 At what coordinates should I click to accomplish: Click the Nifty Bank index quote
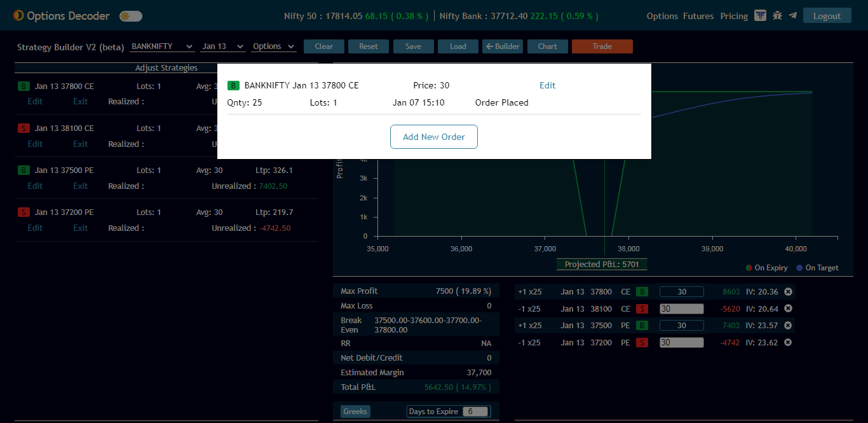519,16
